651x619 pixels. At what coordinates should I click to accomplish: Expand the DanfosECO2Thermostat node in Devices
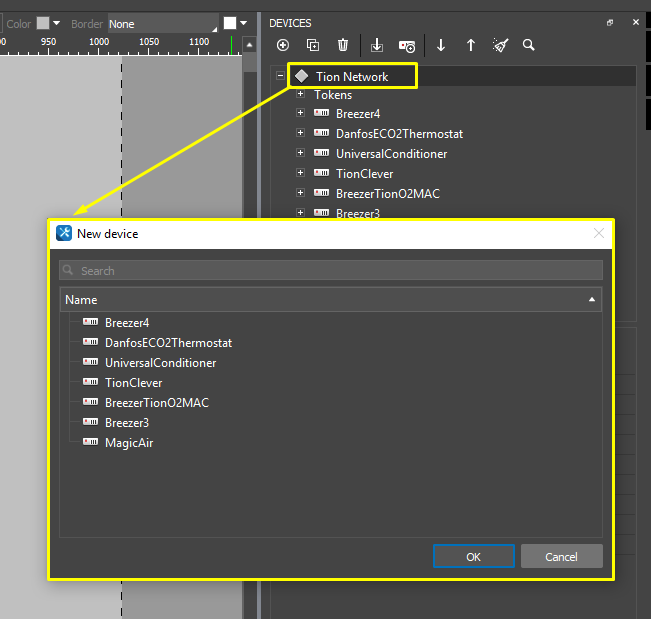[x=300, y=134]
